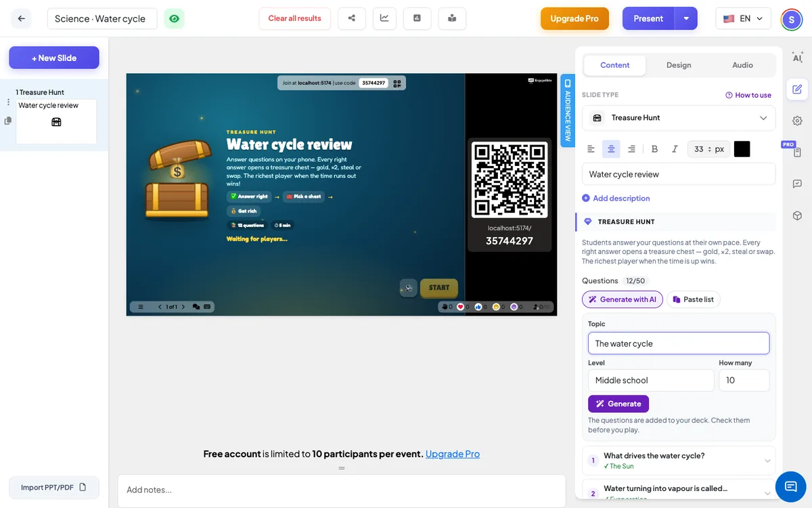Open the hamburger menu in slide bottom bar
This screenshot has height=508, width=812.
[141, 307]
